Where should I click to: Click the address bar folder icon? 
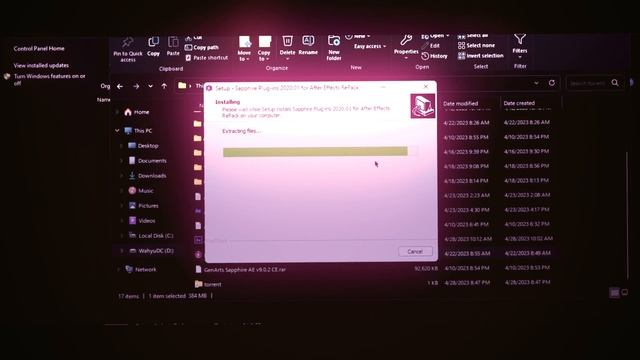[x=182, y=85]
